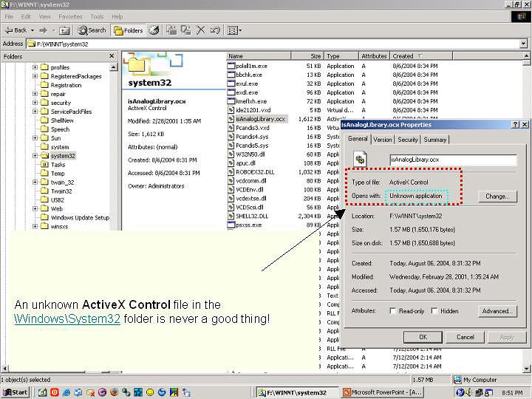Expand the system32 folder node
Screen dimensions: 532x399
coord(35,155)
